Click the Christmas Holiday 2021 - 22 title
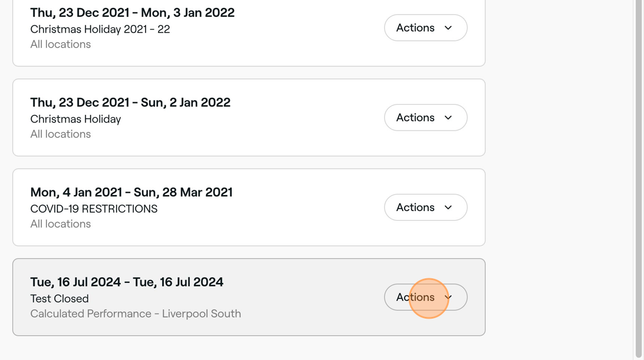 pos(100,29)
